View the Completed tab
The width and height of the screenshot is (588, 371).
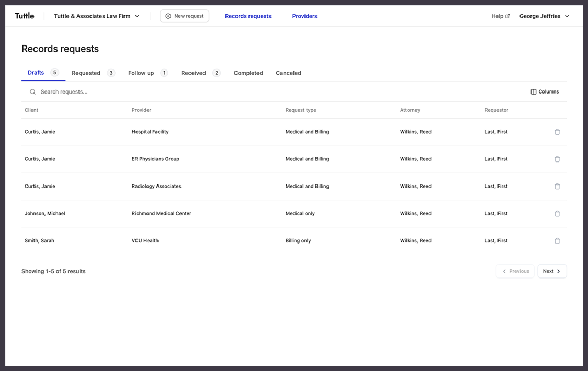[x=248, y=73]
